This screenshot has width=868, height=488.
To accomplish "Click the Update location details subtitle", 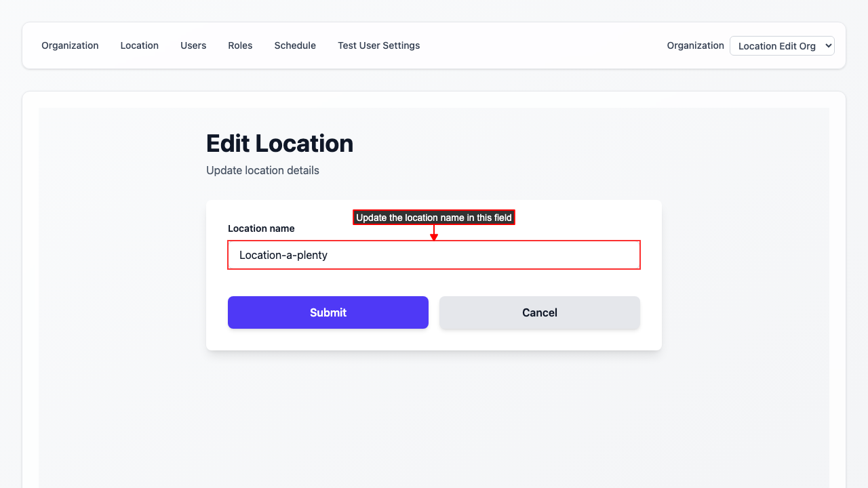I will click(x=262, y=170).
